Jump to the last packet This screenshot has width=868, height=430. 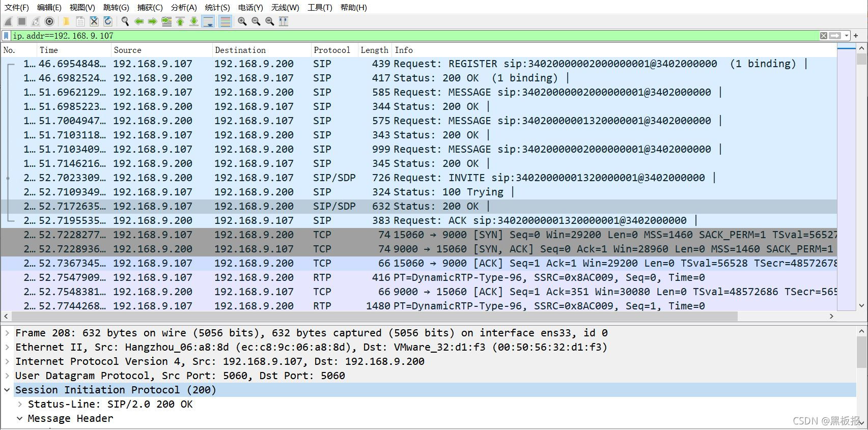193,21
